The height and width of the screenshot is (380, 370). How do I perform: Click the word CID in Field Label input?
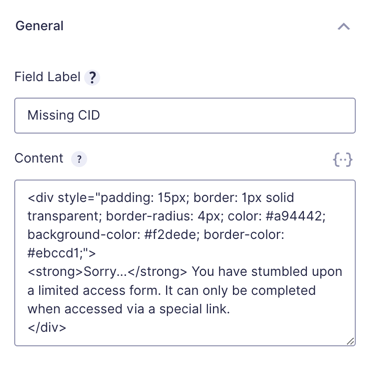point(89,115)
